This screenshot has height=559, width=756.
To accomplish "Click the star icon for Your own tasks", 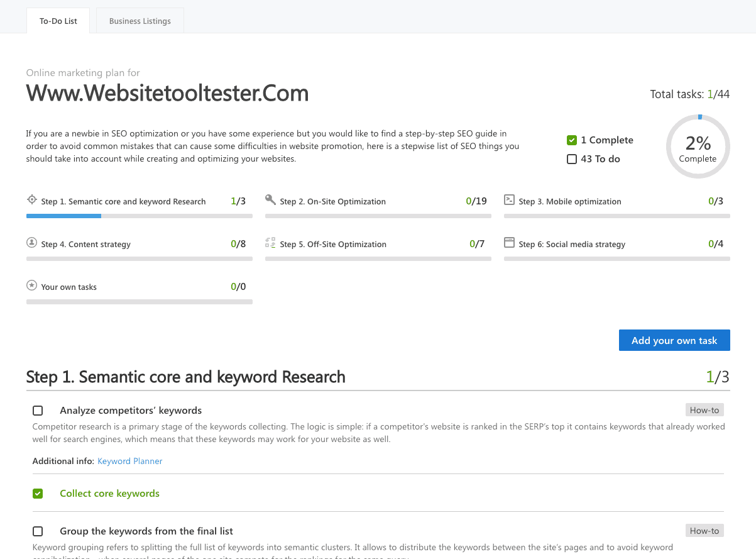I will [31, 285].
